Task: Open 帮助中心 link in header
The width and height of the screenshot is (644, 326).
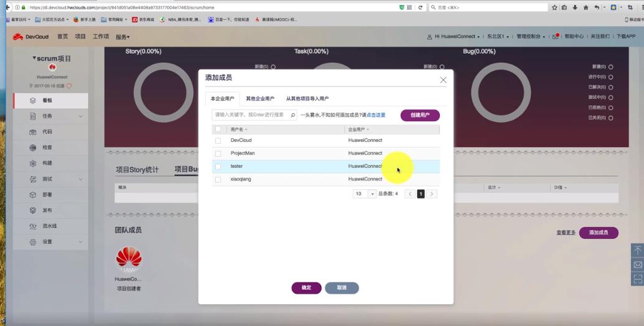Action: coord(574,37)
